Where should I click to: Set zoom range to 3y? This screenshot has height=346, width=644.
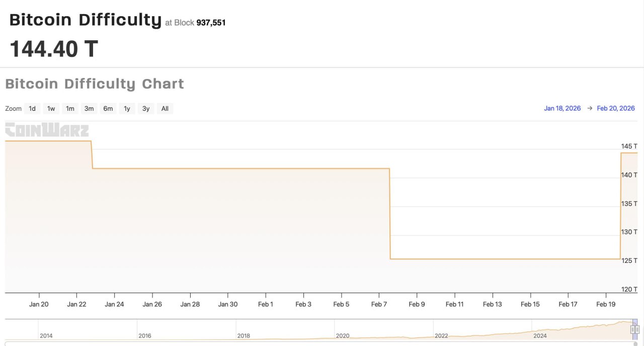(146, 108)
